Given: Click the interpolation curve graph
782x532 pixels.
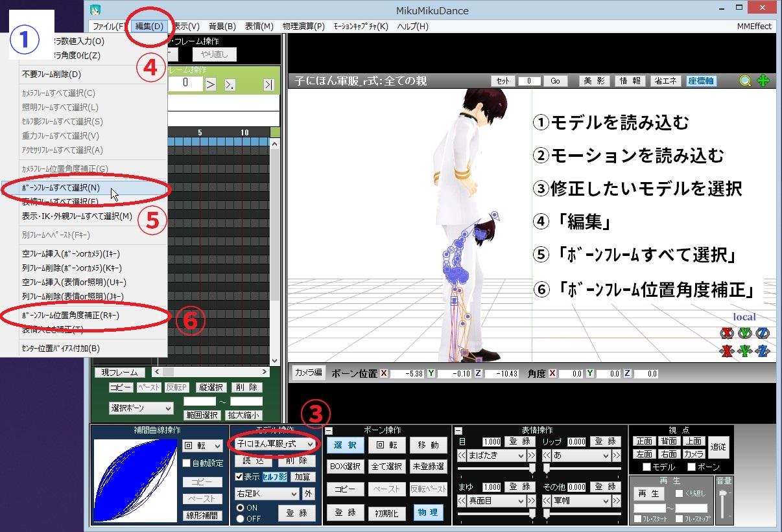Looking at the screenshot, I should click(135, 481).
